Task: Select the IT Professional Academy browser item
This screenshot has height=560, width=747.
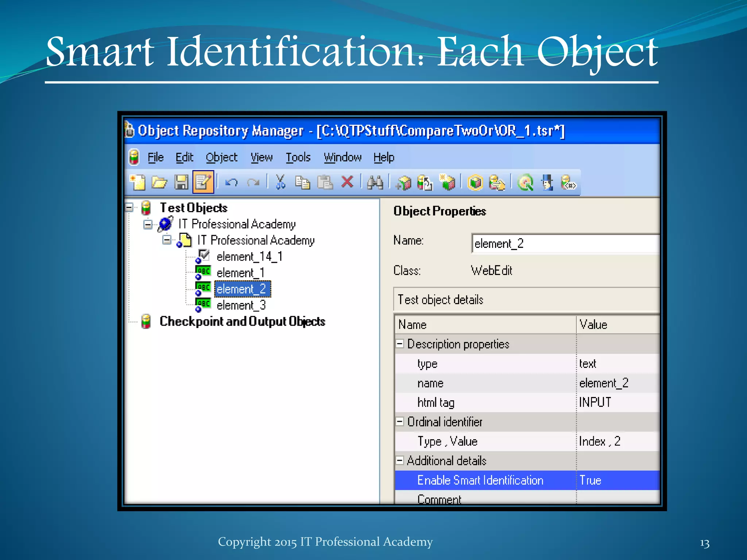Action: (237, 224)
